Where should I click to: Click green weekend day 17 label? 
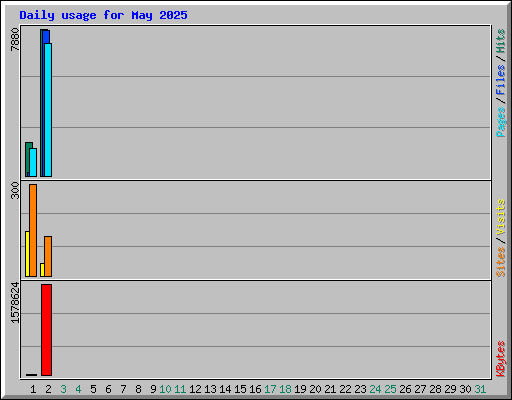[270, 389]
